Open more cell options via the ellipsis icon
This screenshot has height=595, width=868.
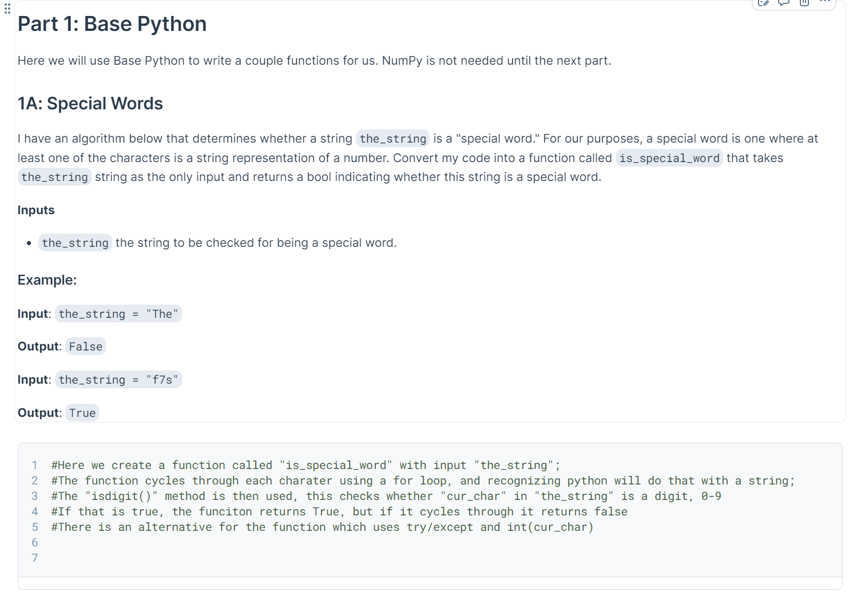pos(825,3)
